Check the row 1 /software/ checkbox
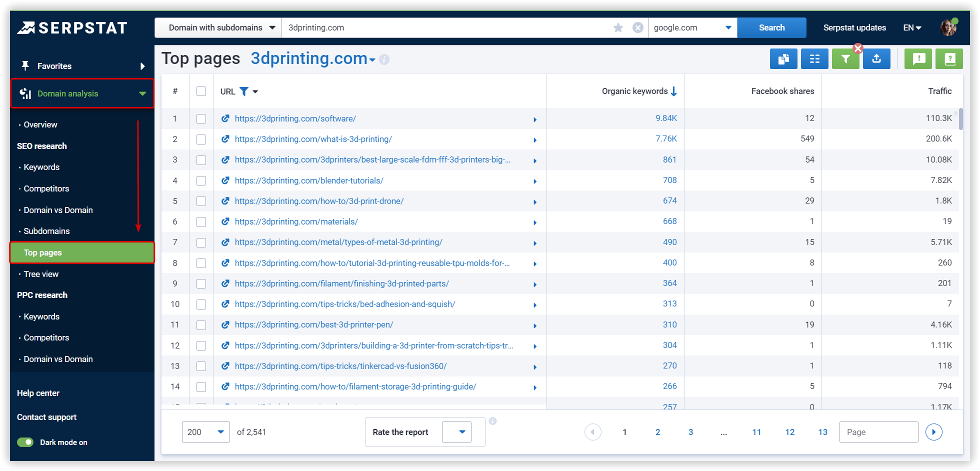The image size is (980, 471). (x=201, y=118)
